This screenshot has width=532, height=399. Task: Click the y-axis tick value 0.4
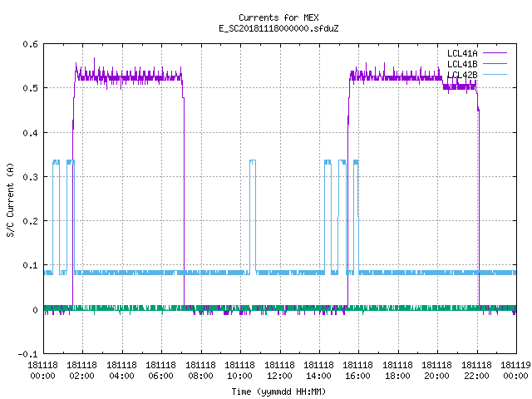click(30, 133)
